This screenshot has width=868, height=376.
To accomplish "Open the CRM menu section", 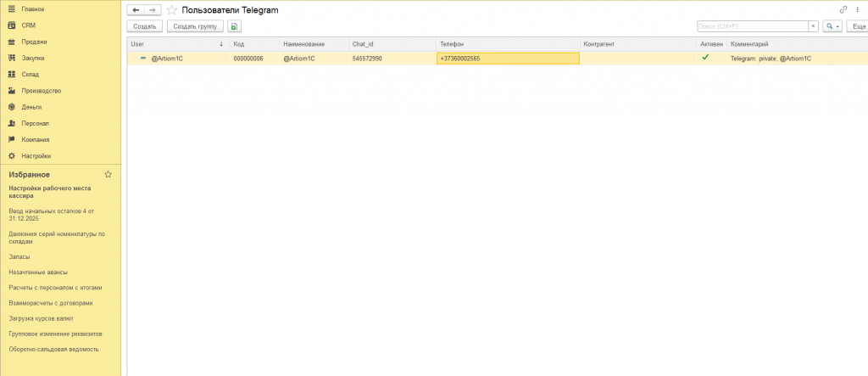I will click(28, 25).
